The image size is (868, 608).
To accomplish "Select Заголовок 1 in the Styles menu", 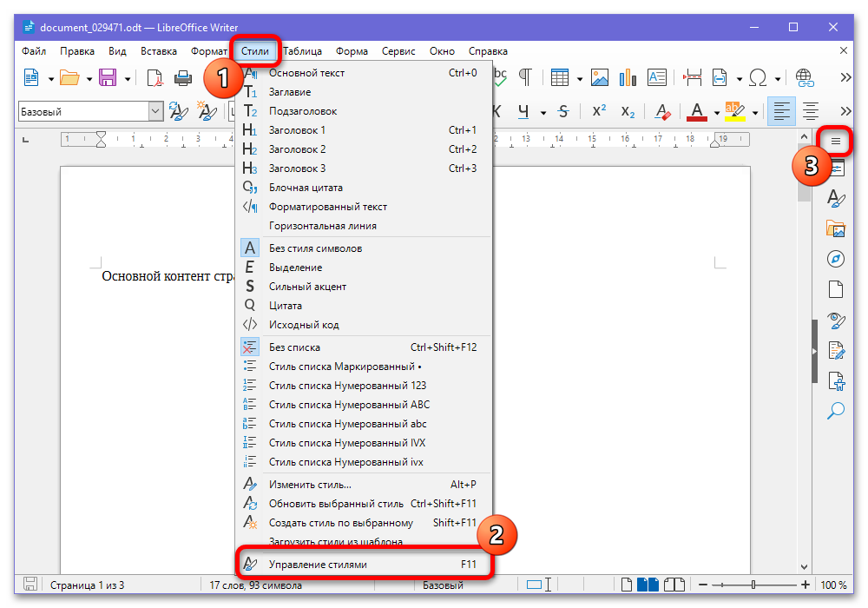I will click(x=364, y=130).
